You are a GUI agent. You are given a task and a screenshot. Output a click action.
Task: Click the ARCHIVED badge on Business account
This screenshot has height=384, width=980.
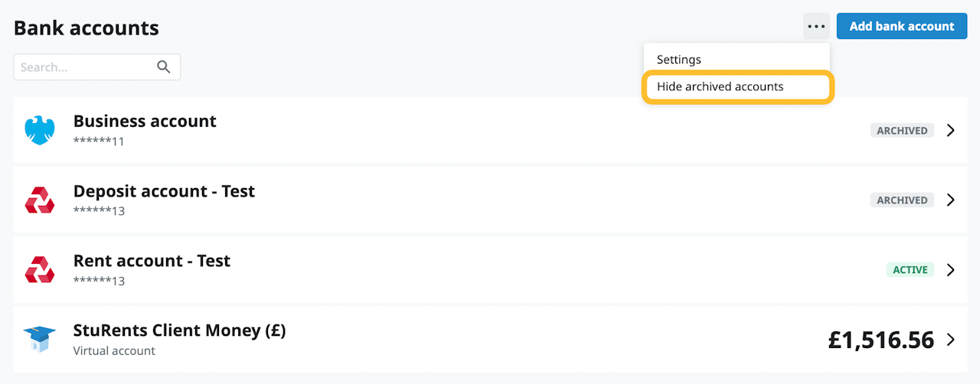pyautogui.click(x=902, y=131)
